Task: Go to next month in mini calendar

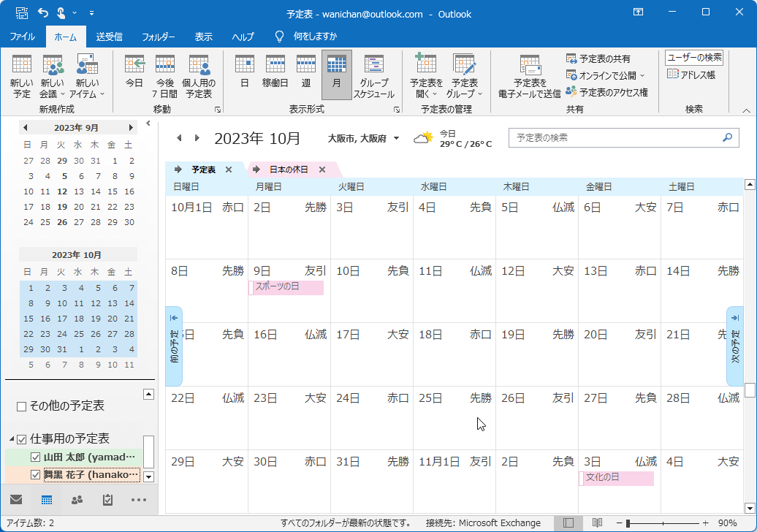Action: point(130,127)
